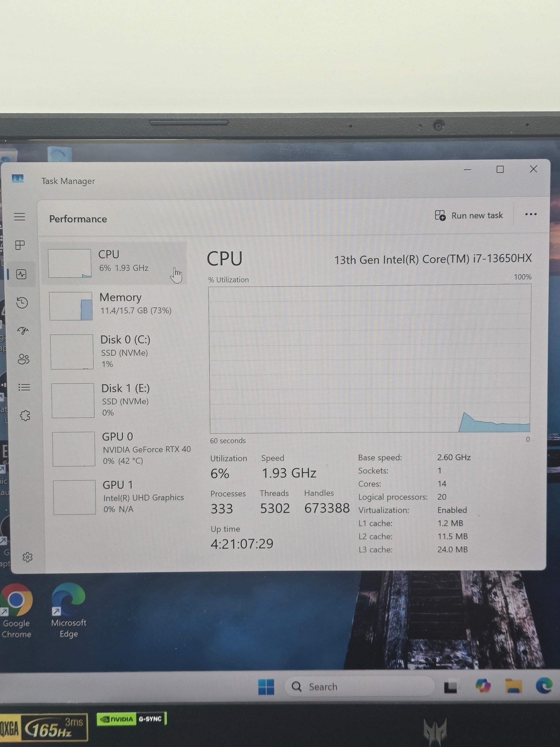Open the Windows Start button
Viewport: 560px width, 747px height.
266,687
